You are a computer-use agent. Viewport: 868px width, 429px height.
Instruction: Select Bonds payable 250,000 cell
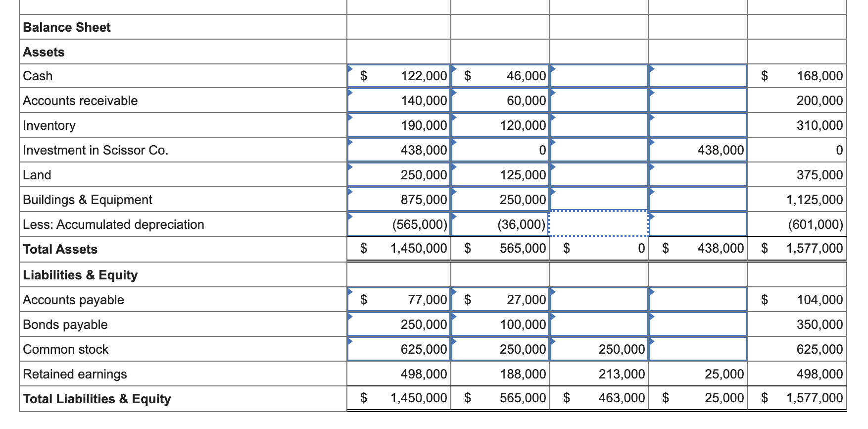coord(399,324)
